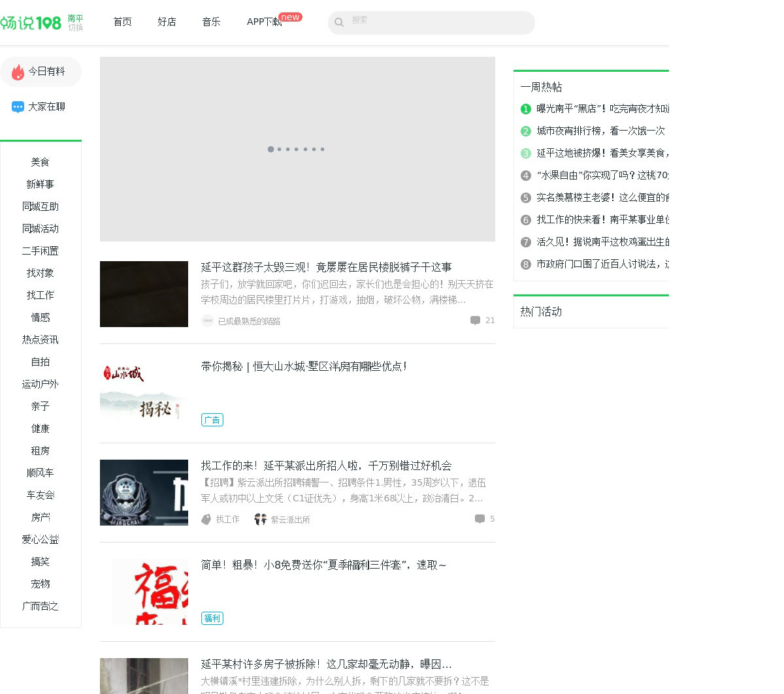
Task: Click the 已成最熟悉的陌路 author avatar
Action: coord(208,321)
